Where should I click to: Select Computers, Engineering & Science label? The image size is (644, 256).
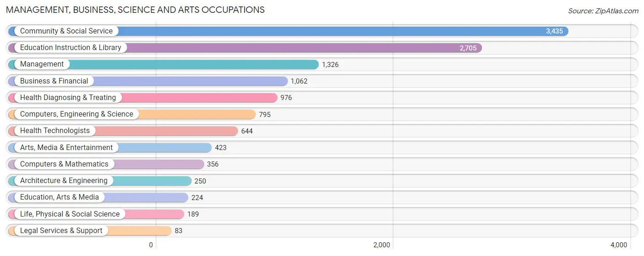(x=76, y=114)
